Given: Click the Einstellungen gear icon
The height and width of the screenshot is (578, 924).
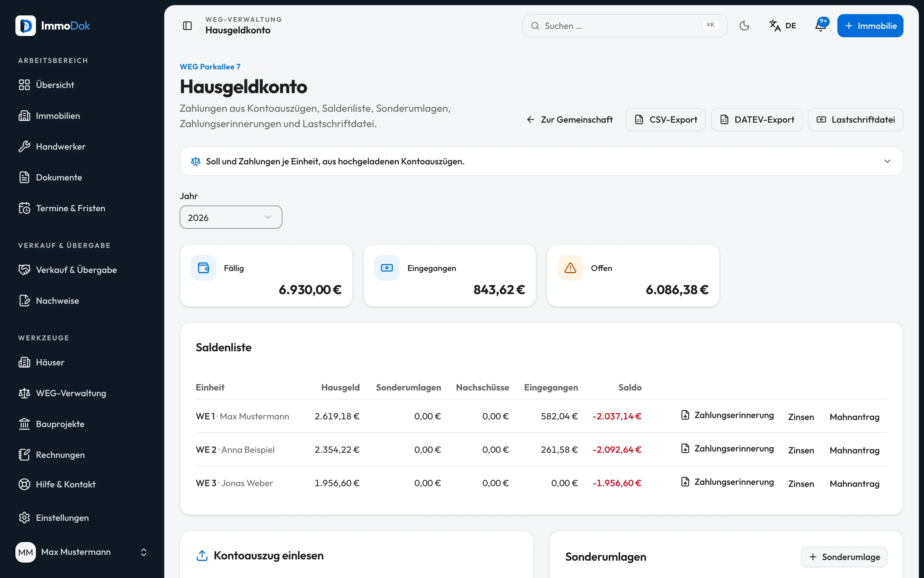Looking at the screenshot, I should pos(24,518).
